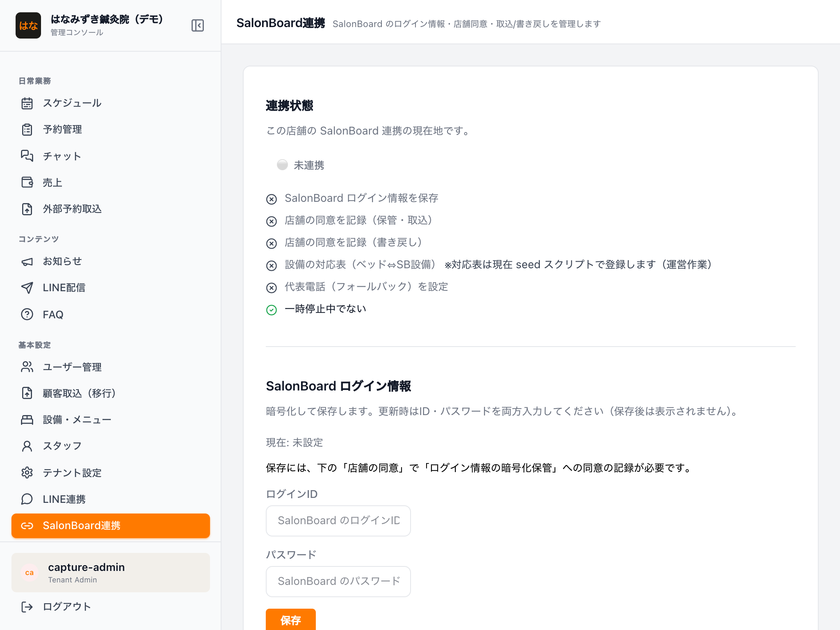Focus the ログインID input field

(338, 521)
